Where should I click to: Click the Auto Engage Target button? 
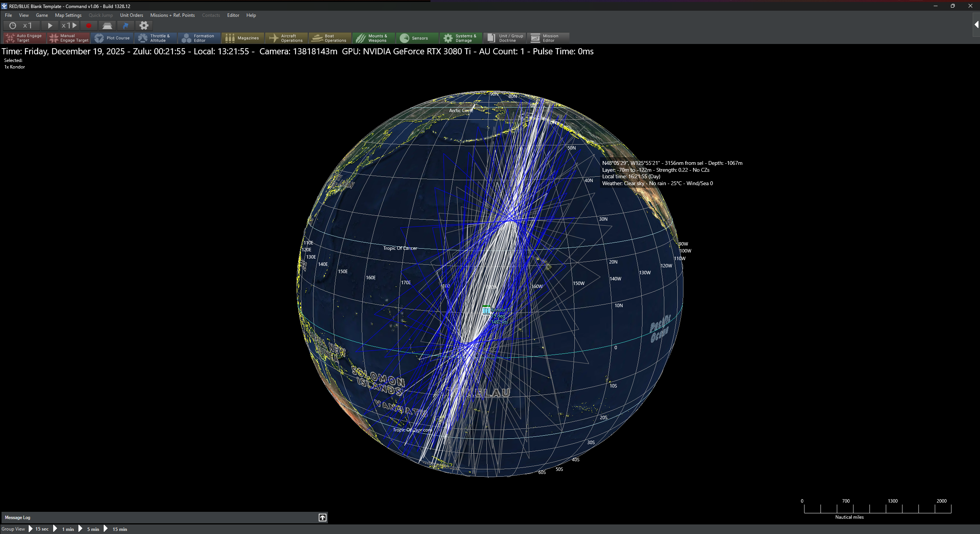[25, 38]
